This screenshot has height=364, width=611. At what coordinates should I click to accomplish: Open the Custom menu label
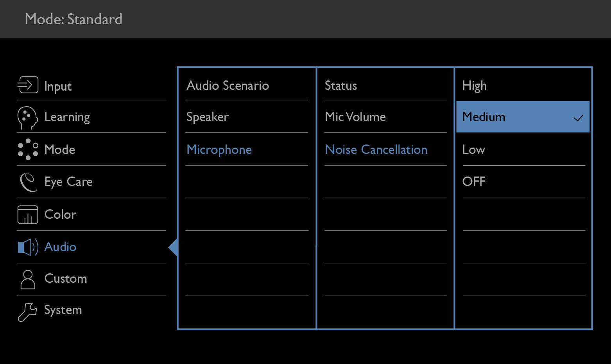pos(66,278)
